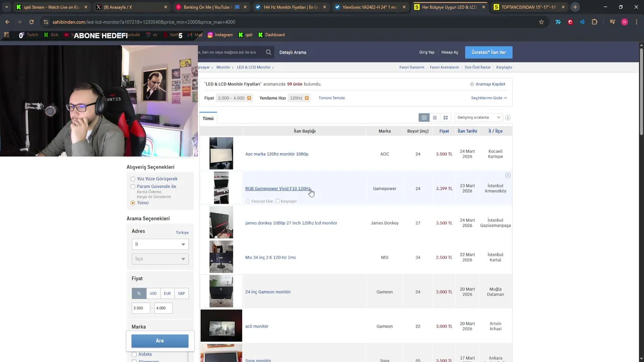Sort listings by the Fiyat column

point(444,131)
